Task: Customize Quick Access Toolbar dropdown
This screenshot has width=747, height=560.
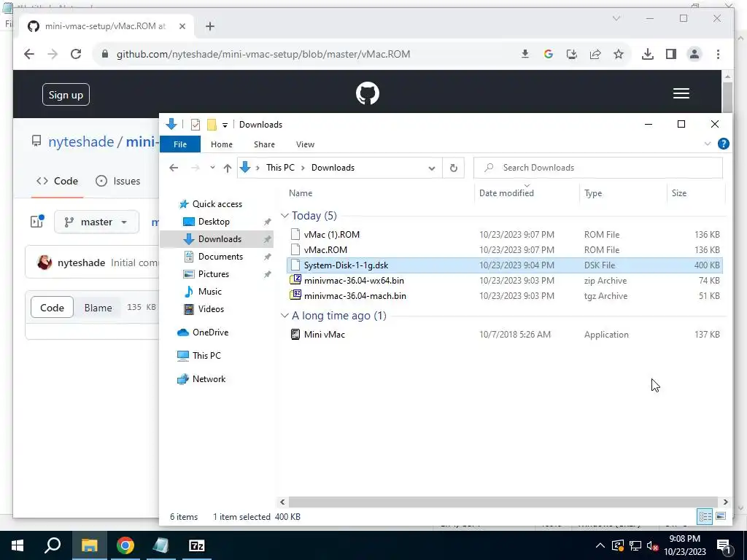Action: coord(225,125)
